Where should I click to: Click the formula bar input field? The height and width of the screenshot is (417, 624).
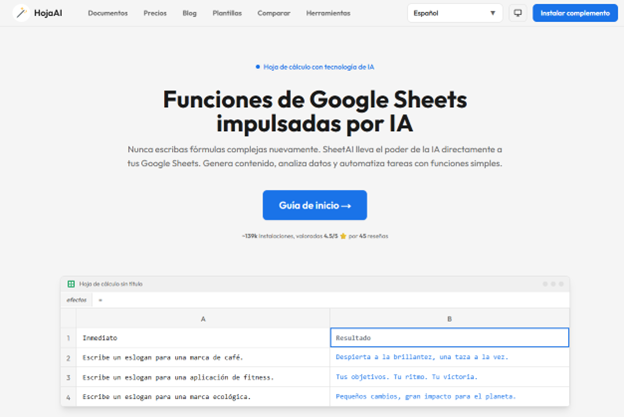coord(330,300)
